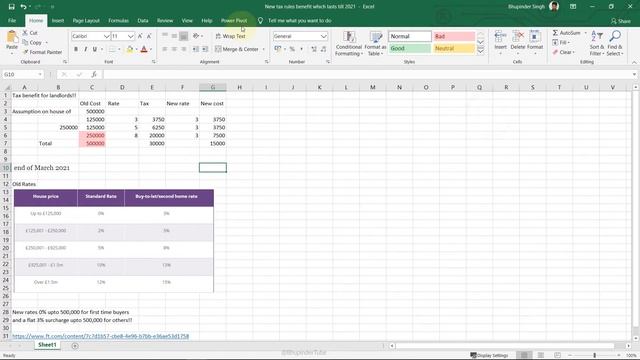
Task: Activate the Format Painter tool
Action: click(42, 52)
